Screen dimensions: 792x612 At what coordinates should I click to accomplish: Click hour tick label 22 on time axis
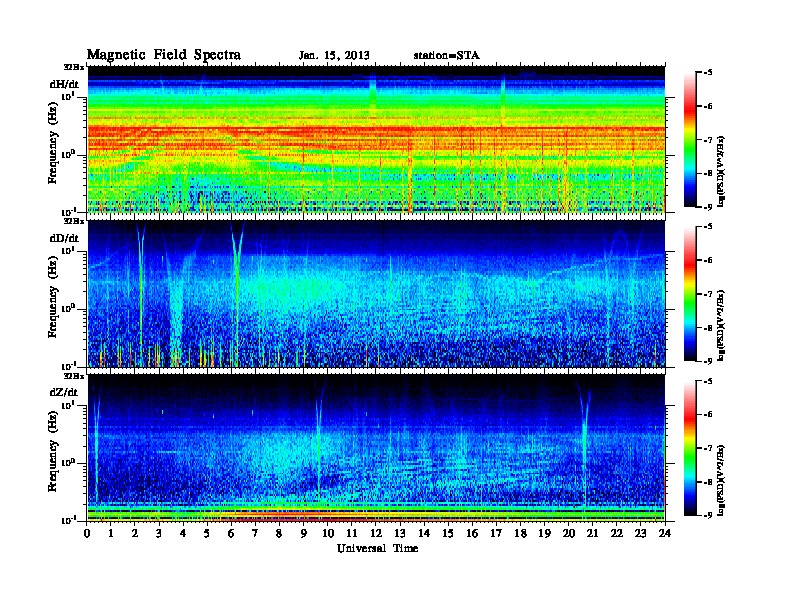[617, 533]
